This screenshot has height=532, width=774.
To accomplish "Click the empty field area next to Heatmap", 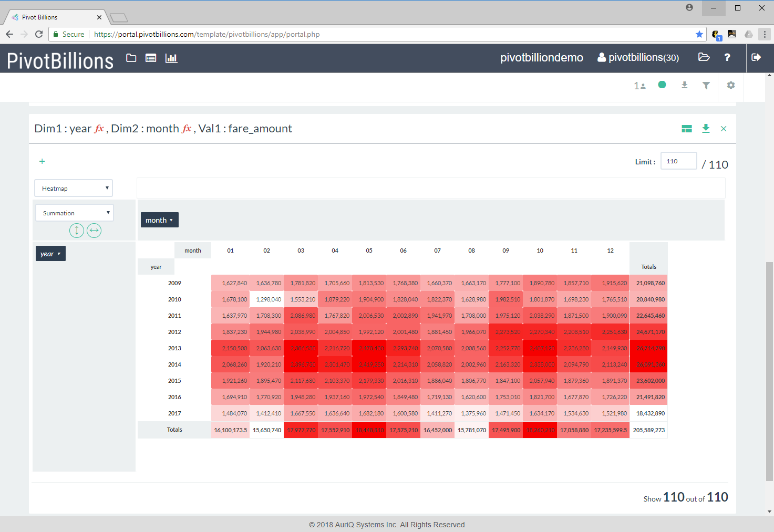I will pyautogui.click(x=431, y=188).
